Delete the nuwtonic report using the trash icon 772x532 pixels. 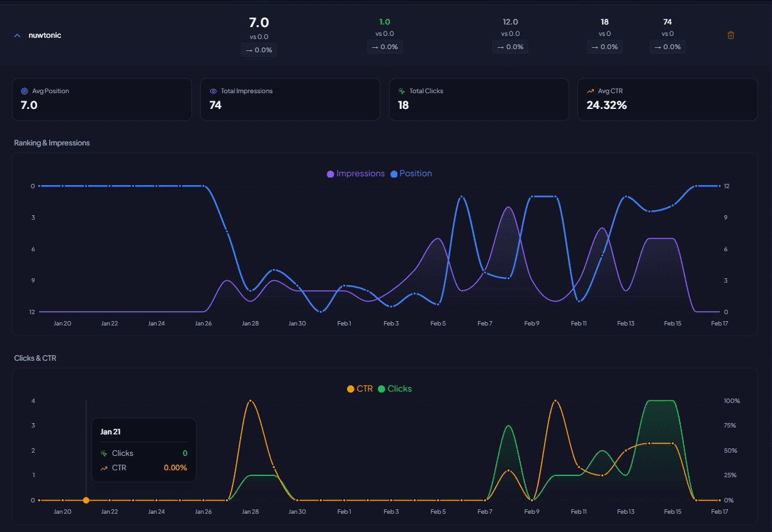coord(730,35)
